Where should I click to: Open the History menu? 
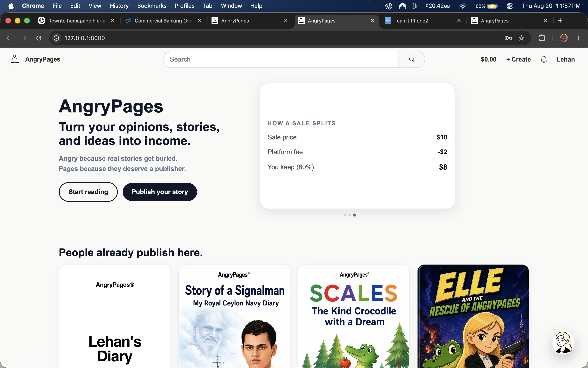pyautogui.click(x=119, y=6)
